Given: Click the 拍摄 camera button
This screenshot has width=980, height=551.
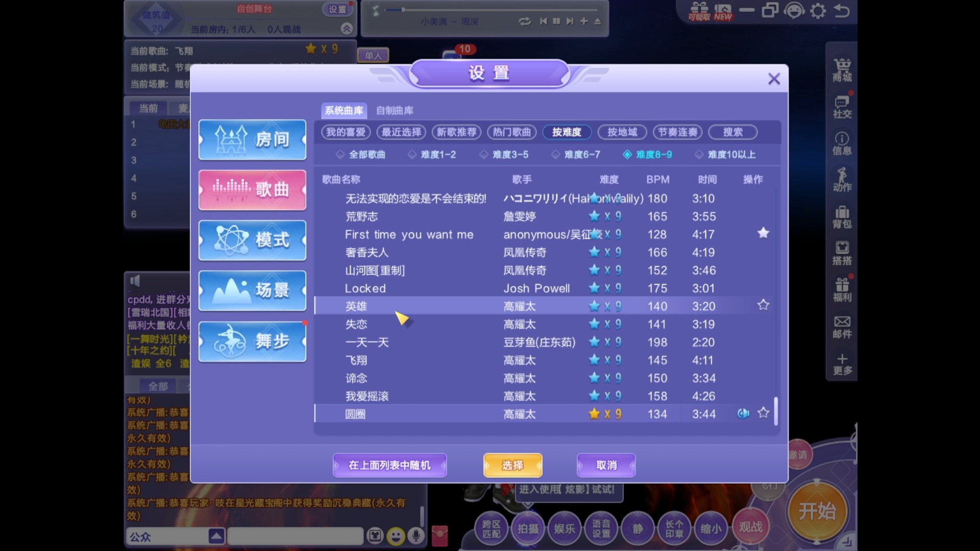Looking at the screenshot, I should click(x=528, y=529).
